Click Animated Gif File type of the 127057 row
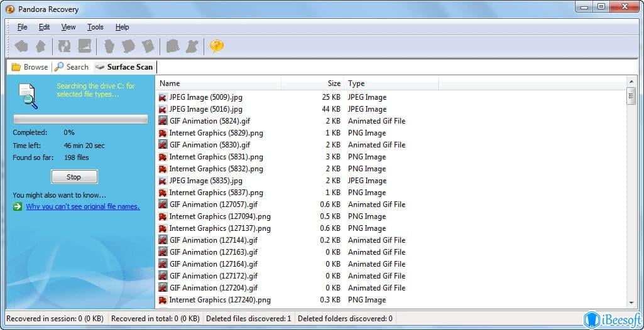This screenshot has width=644, height=330. tap(376, 205)
